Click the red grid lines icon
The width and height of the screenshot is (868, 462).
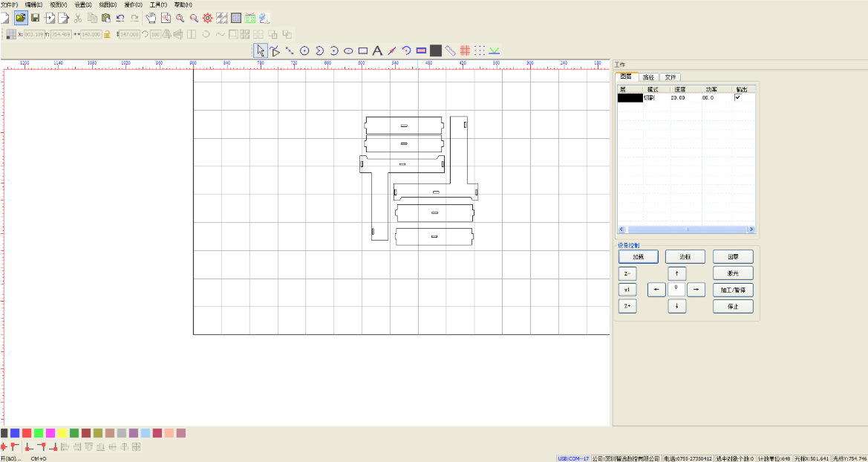[x=465, y=51]
